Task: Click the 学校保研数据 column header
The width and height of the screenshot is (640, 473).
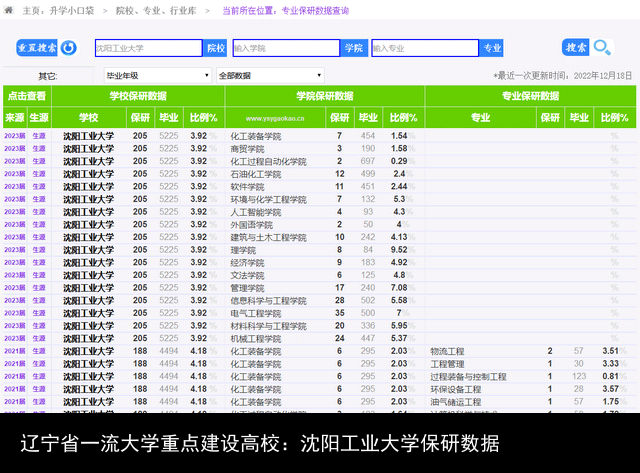Action: 138,96
